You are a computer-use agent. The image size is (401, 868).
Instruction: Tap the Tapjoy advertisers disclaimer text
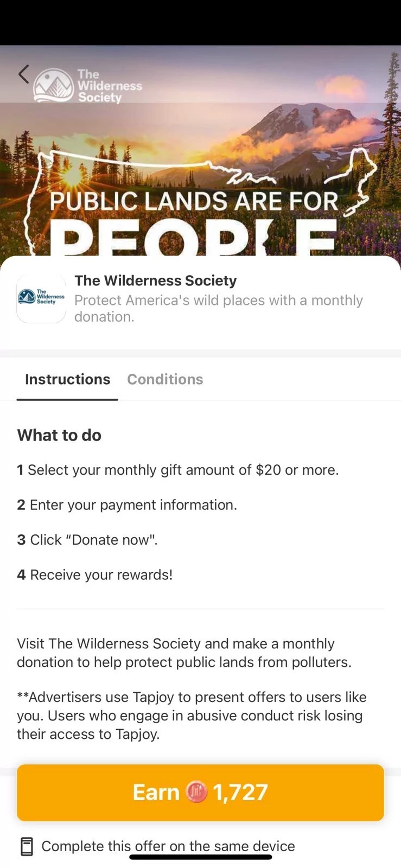pos(192,716)
